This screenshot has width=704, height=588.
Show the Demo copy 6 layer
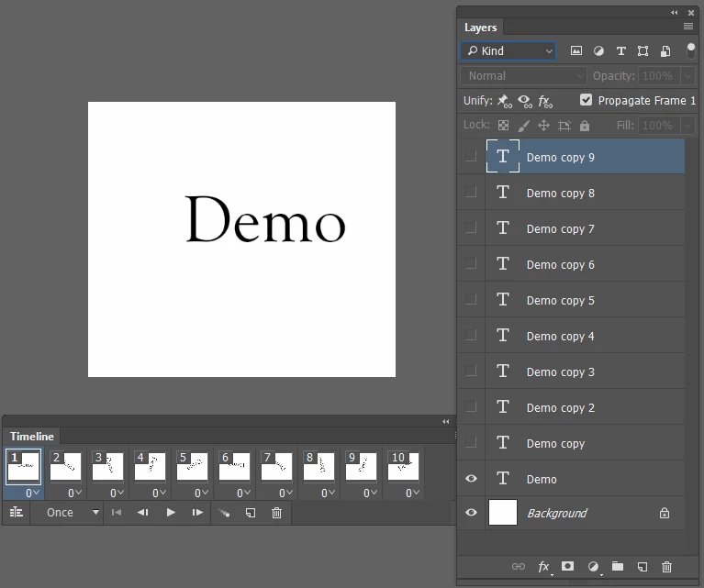[x=471, y=263]
